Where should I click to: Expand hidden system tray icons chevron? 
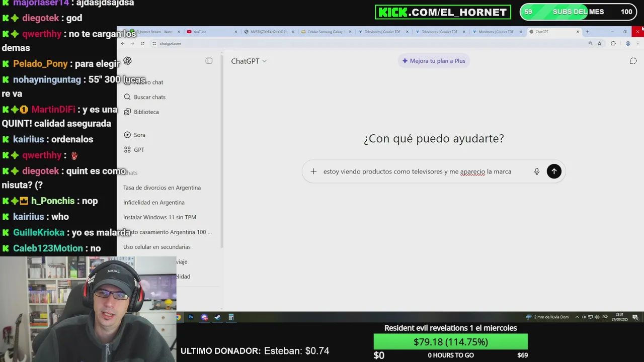pyautogui.click(x=577, y=317)
